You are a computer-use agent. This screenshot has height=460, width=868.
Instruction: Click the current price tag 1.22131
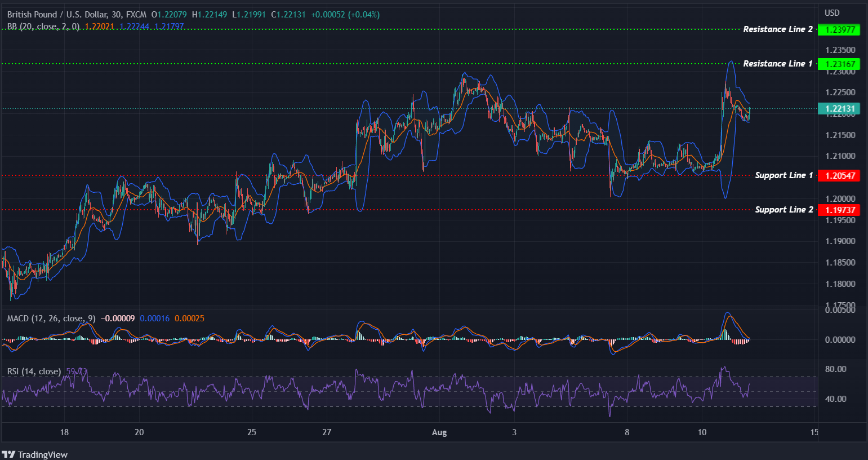(x=840, y=109)
